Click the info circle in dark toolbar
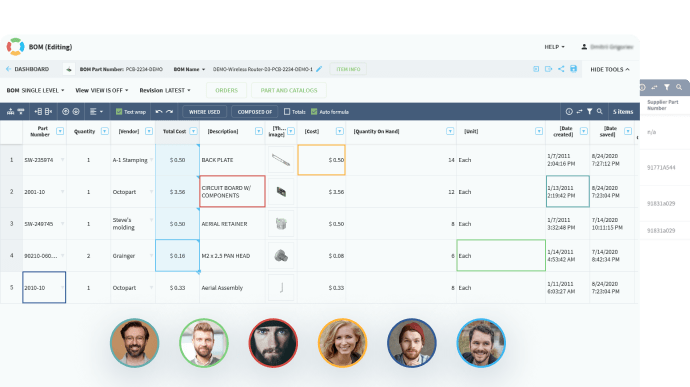 (x=569, y=112)
